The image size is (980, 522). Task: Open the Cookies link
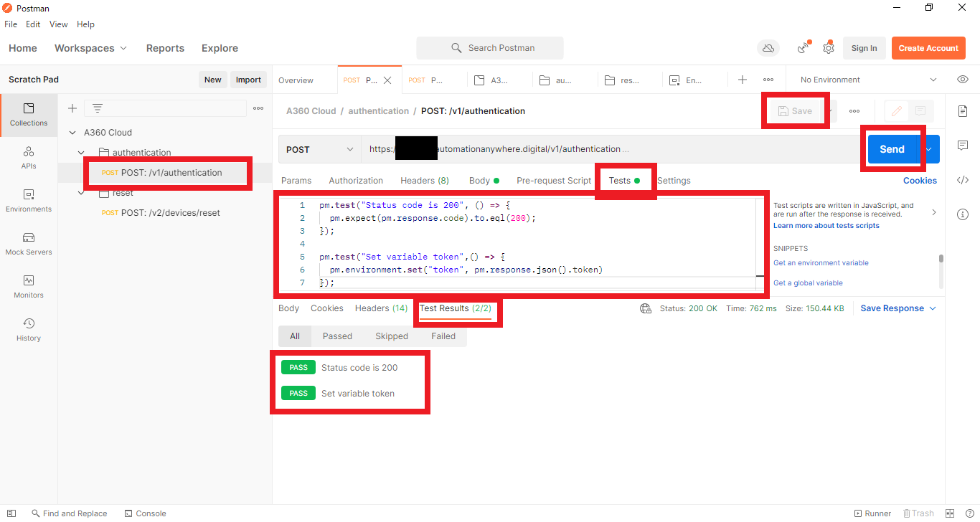(x=920, y=181)
